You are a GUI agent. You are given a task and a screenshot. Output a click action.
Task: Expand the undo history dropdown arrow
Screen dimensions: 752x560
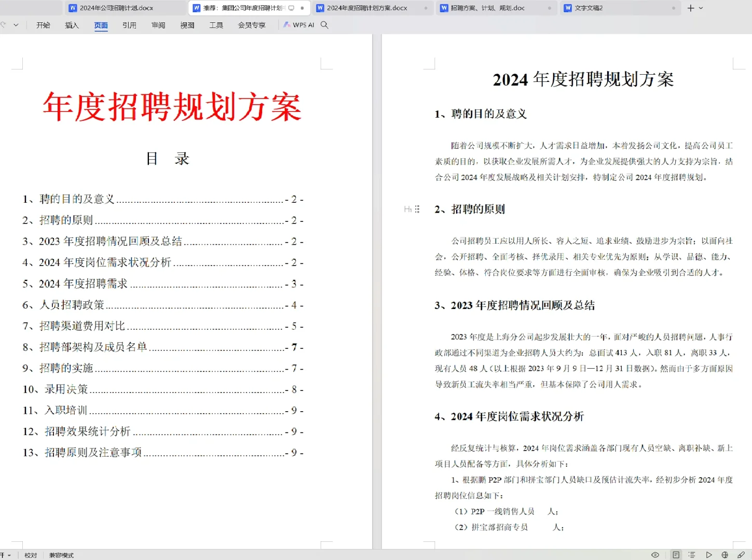click(16, 25)
